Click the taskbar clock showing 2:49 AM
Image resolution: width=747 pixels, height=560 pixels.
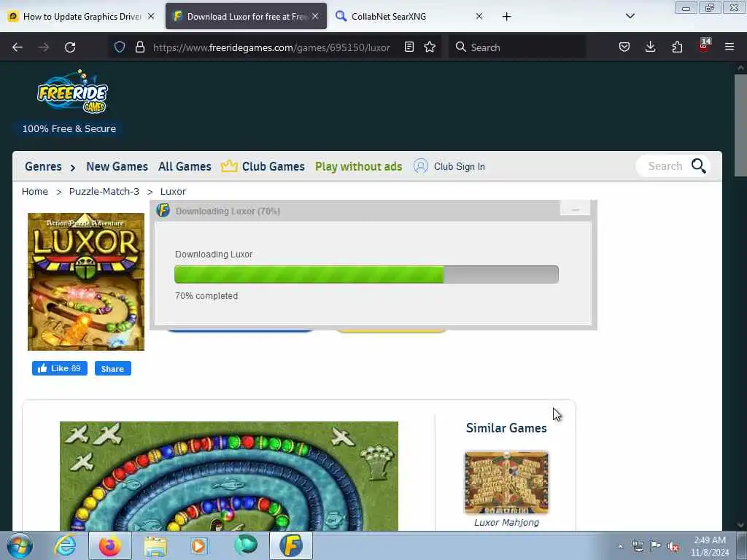710,546
